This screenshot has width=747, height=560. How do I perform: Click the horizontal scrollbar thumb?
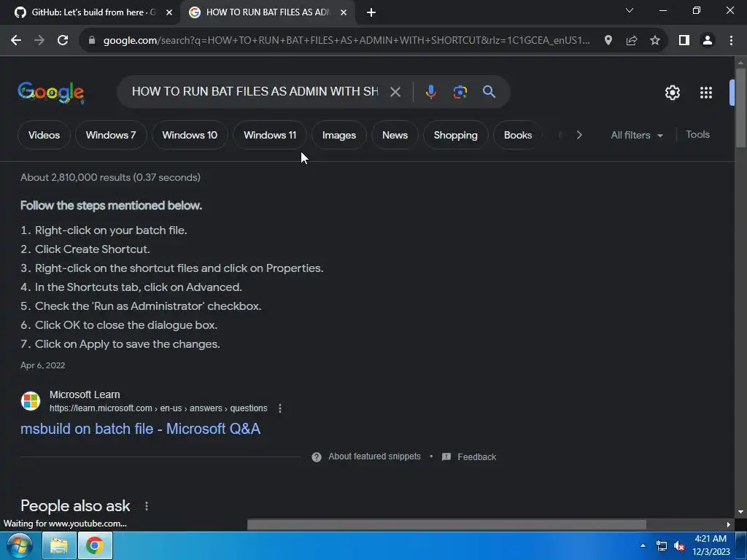446,525
